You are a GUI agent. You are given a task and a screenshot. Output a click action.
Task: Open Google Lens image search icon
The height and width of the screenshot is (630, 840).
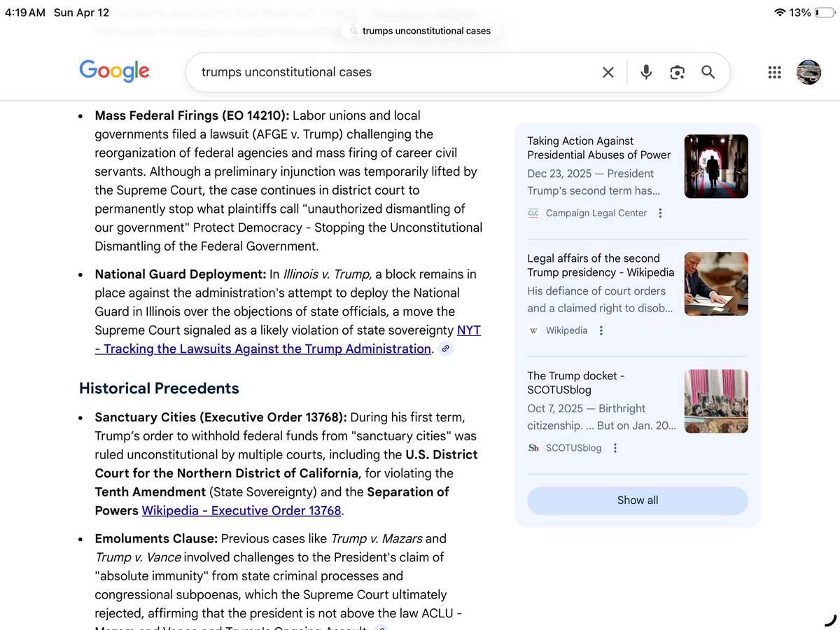(677, 72)
